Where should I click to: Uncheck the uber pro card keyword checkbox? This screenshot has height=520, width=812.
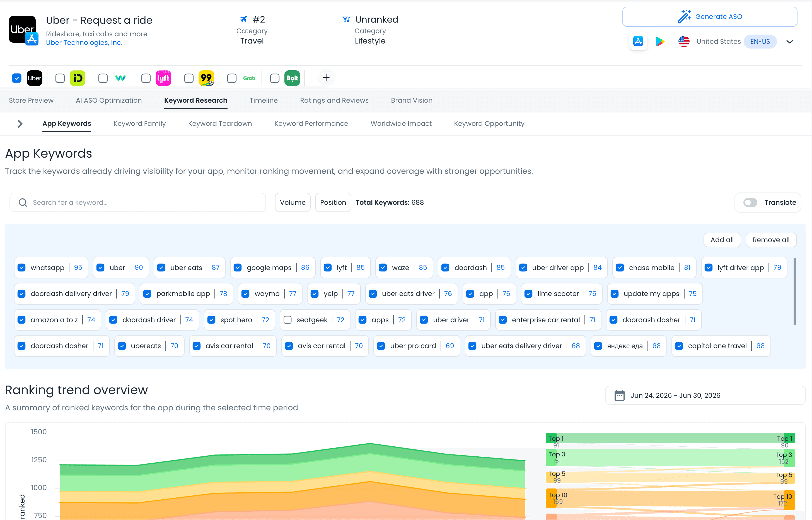coord(381,346)
